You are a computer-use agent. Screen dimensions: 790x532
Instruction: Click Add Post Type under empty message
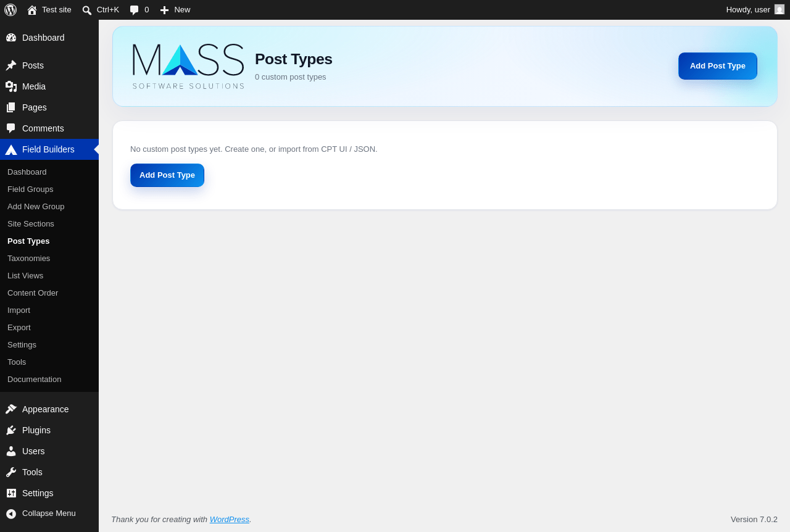(x=167, y=175)
